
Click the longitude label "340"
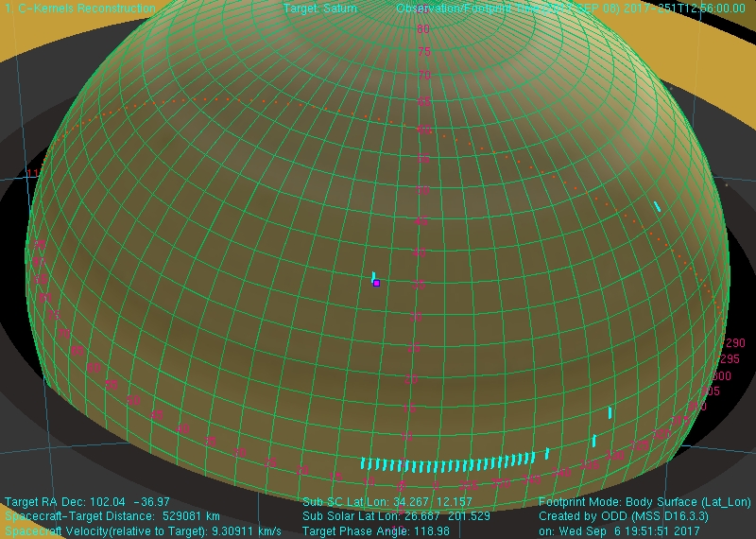[560, 474]
